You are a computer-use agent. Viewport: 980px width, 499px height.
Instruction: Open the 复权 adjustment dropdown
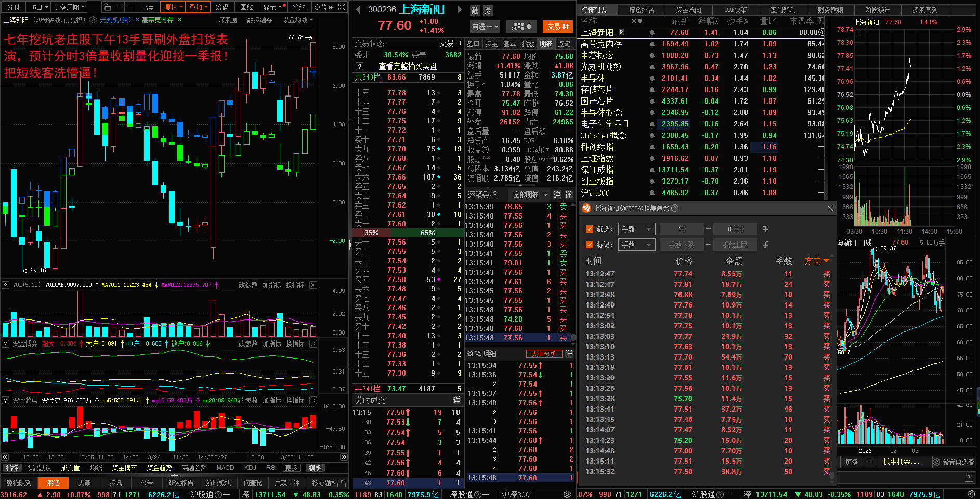pos(173,7)
